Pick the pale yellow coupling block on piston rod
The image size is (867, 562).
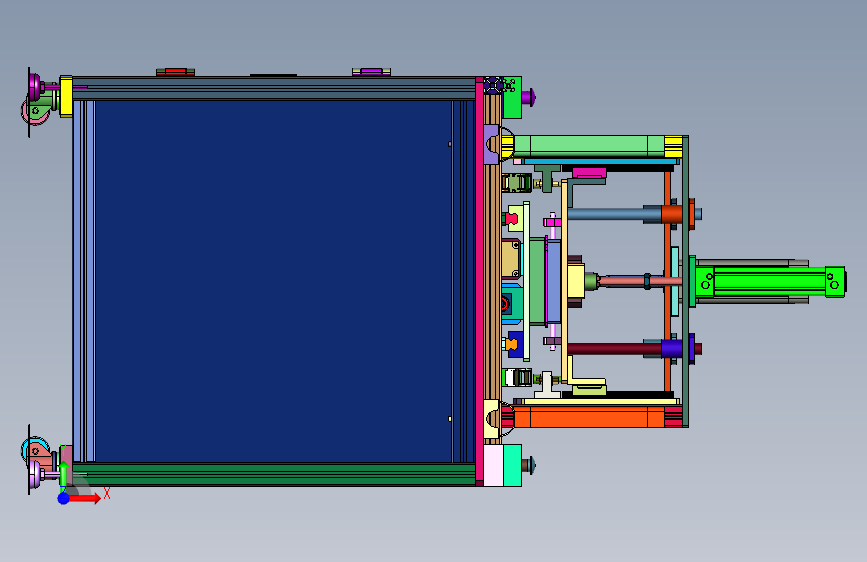[x=576, y=282]
